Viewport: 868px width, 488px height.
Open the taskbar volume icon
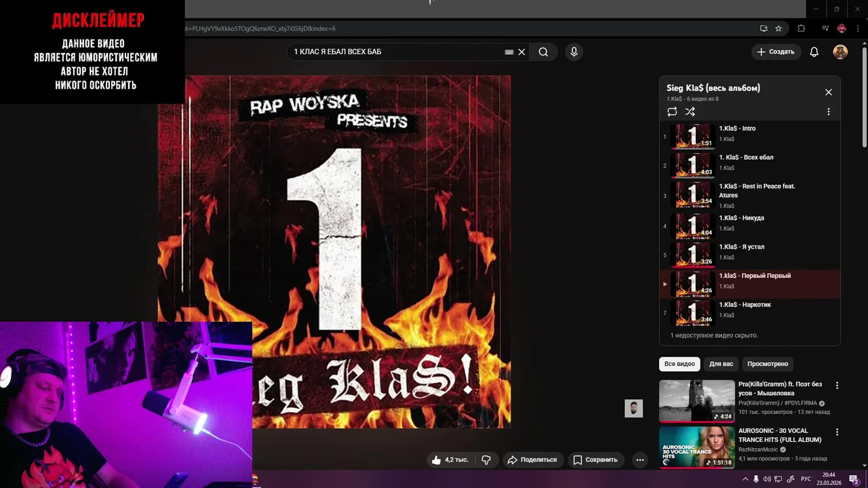click(x=767, y=479)
